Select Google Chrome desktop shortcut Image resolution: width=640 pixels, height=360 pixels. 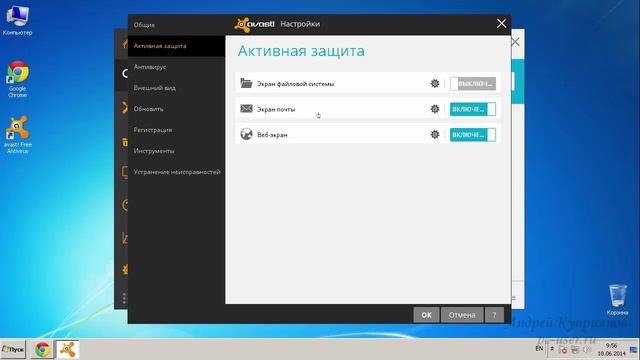[17, 79]
